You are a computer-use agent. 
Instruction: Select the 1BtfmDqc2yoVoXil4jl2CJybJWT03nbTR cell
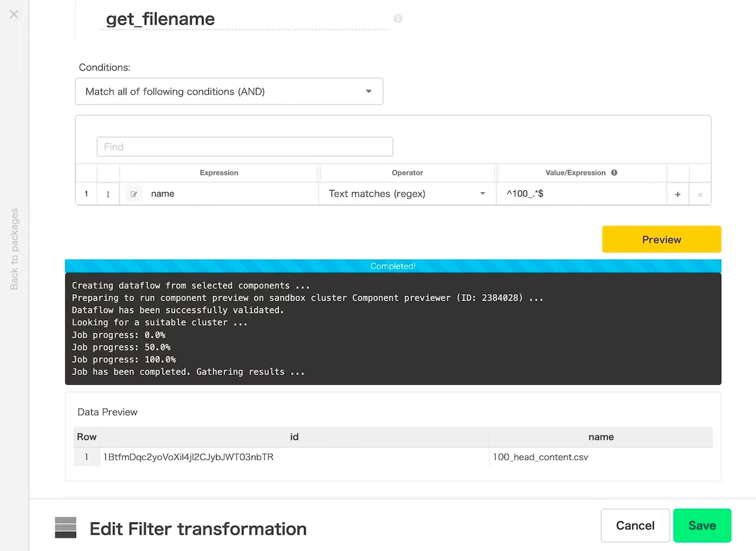coord(294,457)
